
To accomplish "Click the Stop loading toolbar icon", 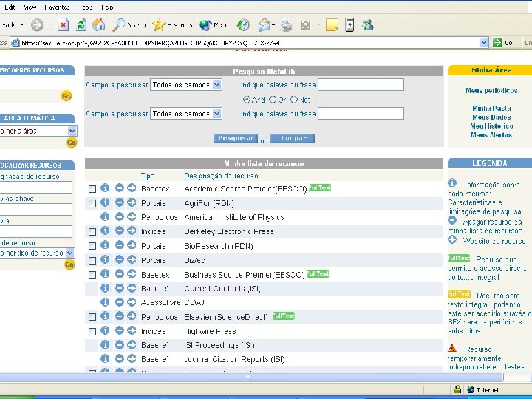I will pyautogui.click(x=64, y=25).
